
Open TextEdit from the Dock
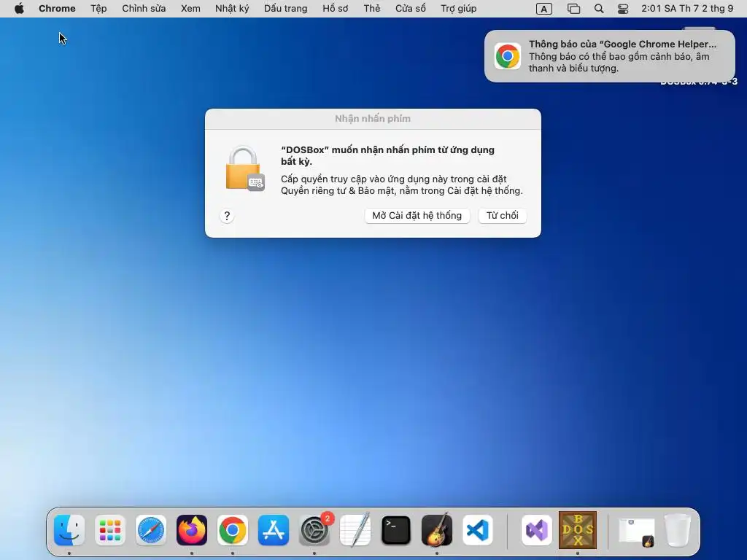click(x=355, y=530)
